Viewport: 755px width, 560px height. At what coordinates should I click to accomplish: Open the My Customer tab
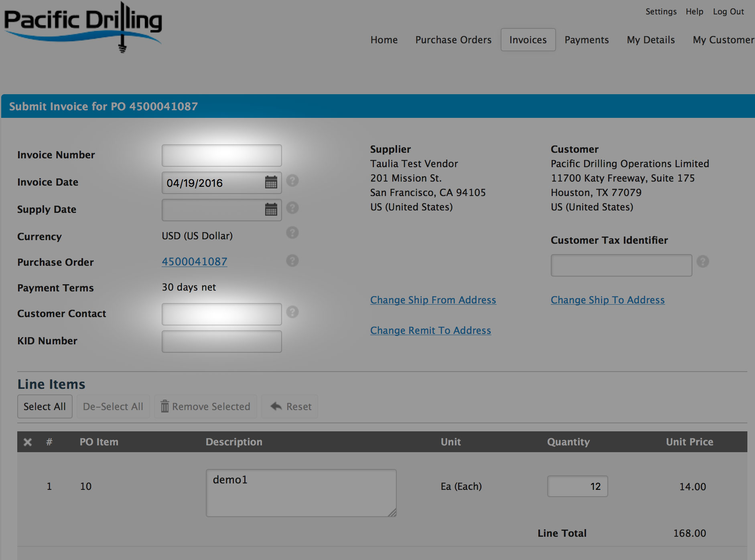point(723,40)
